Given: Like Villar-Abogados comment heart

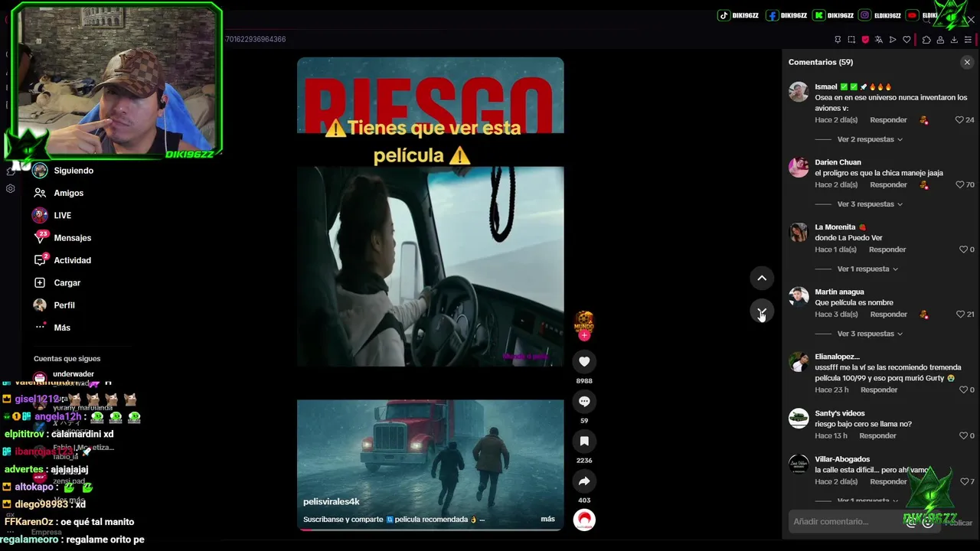Looking at the screenshot, I should [963, 481].
